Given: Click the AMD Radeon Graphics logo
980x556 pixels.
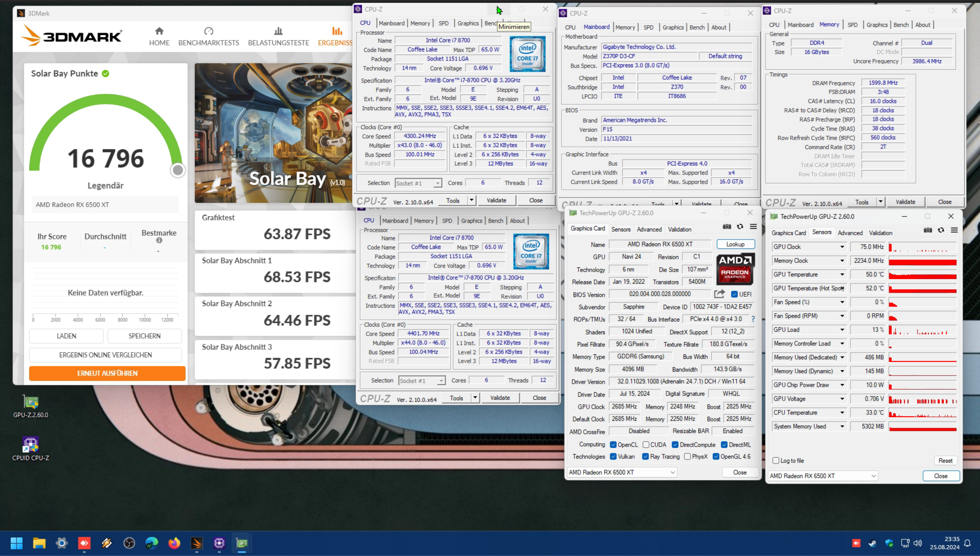Looking at the screenshot, I should coord(735,269).
